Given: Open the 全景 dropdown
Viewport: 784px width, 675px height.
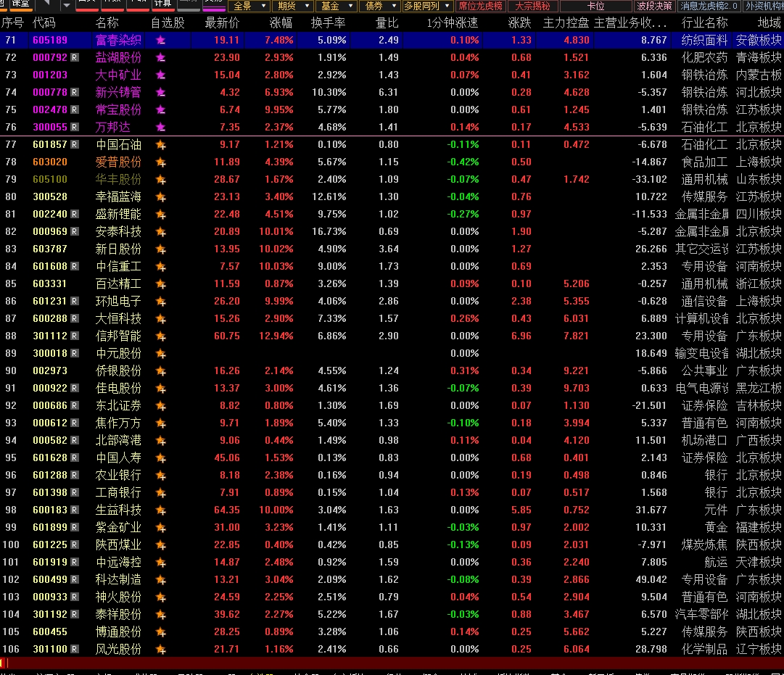Looking at the screenshot, I should pyautogui.click(x=249, y=6).
